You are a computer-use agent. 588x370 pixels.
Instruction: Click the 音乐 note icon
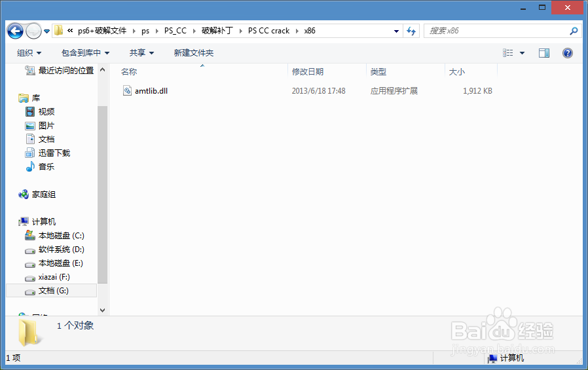click(30, 166)
